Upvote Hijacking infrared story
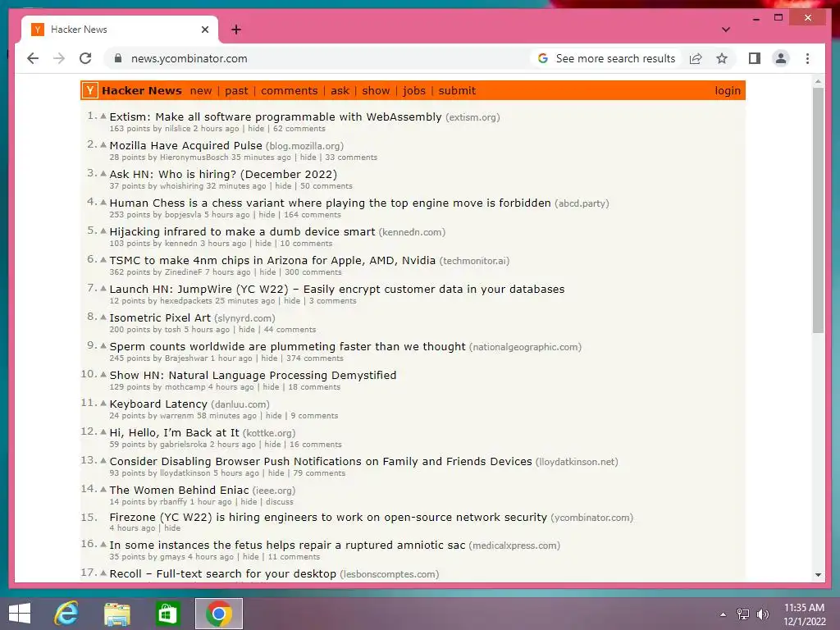 [103, 231]
